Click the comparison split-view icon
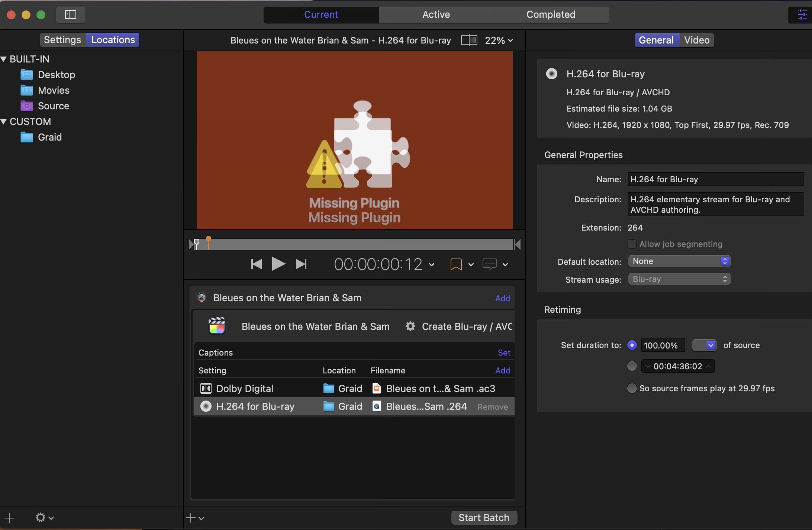Viewport: 812px width, 530px height. point(469,40)
